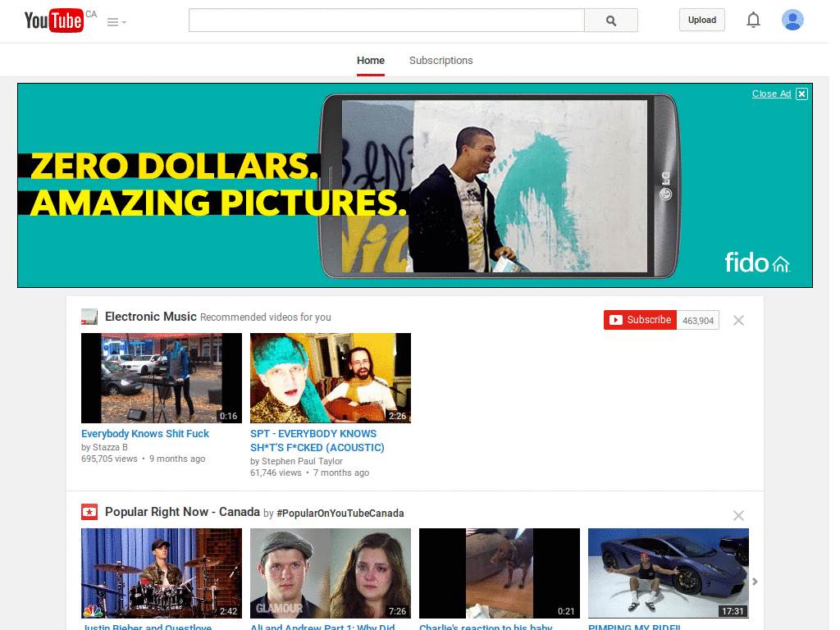Open the Electronic Music channel title
Viewport: 840px width, 630px height.
coord(151,317)
